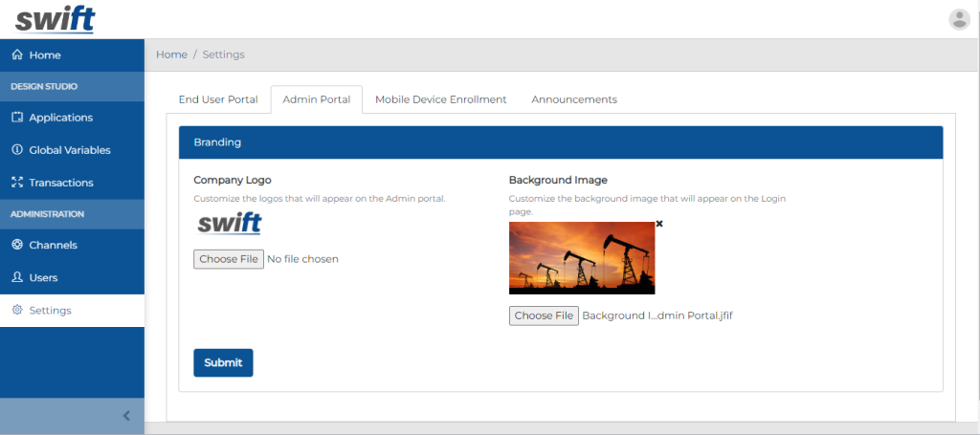Click the oil pumps background thumbnail

coord(582,258)
